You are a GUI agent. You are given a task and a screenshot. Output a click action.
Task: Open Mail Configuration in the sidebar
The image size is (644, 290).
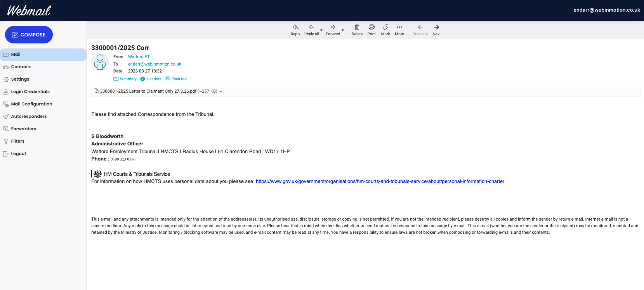point(43,104)
